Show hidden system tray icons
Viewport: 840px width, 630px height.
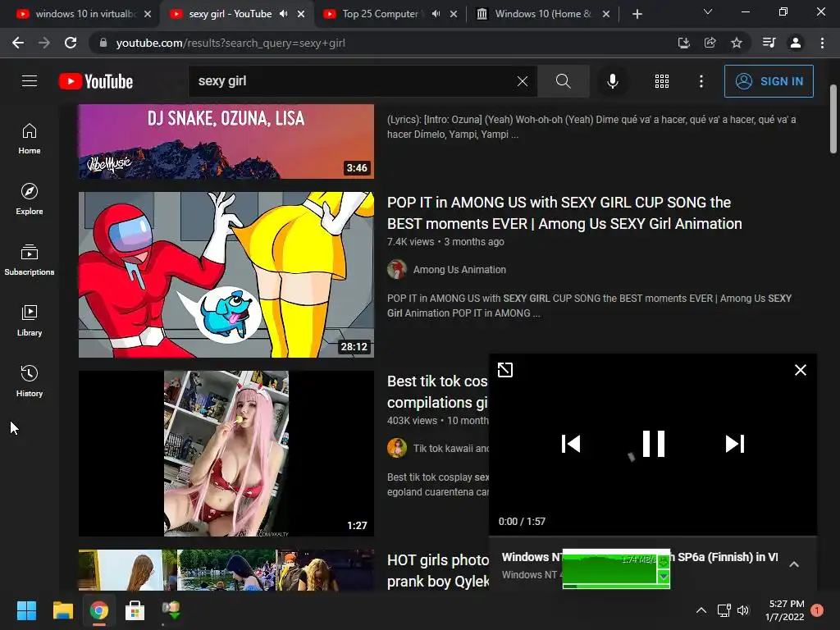(x=701, y=610)
